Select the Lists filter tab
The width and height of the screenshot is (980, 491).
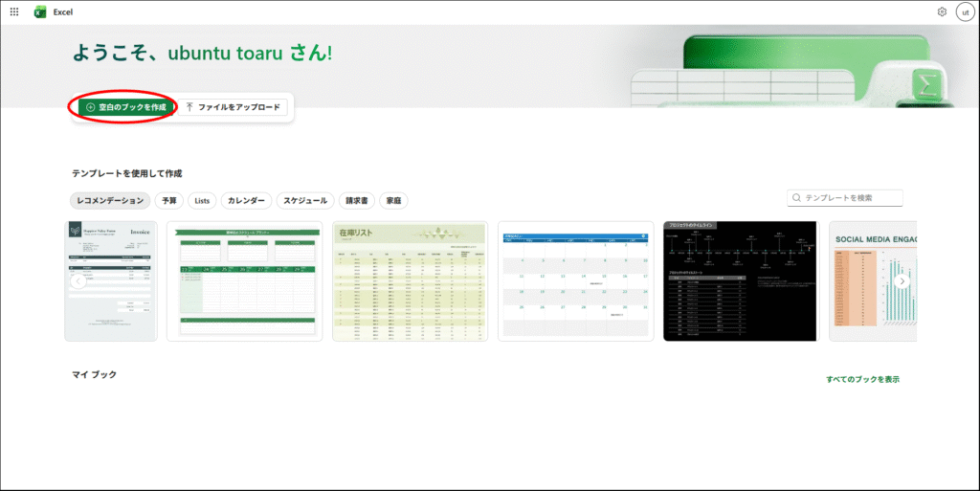202,201
